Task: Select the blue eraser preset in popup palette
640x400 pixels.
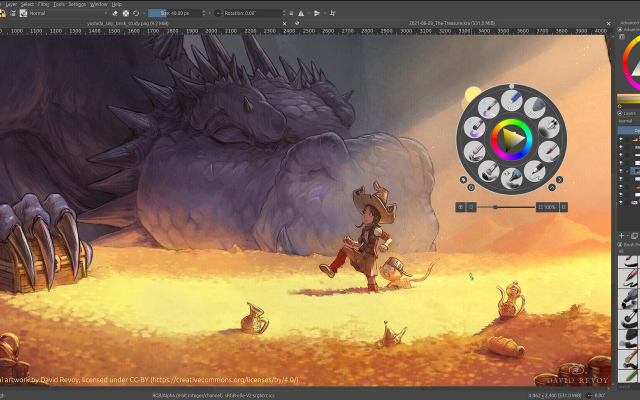Action: [x=512, y=100]
